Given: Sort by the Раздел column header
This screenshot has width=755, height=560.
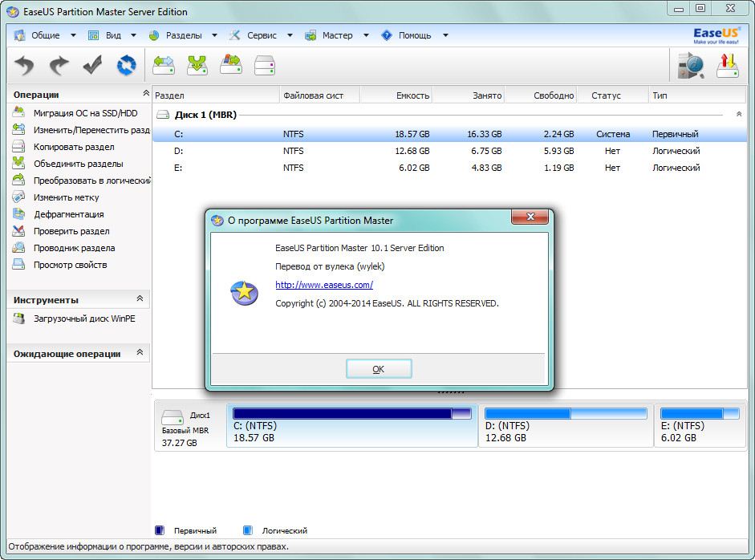Looking at the screenshot, I should click(x=216, y=95).
